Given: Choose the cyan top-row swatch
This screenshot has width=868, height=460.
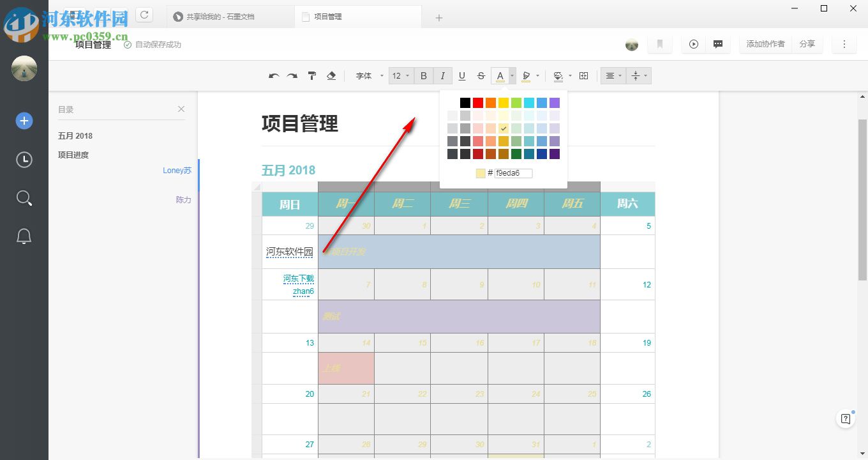Looking at the screenshot, I should [529, 103].
